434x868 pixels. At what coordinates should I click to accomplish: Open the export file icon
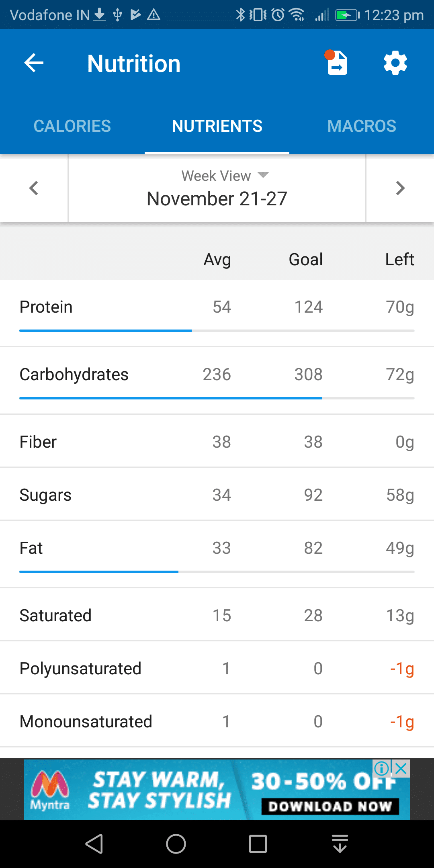tap(337, 63)
